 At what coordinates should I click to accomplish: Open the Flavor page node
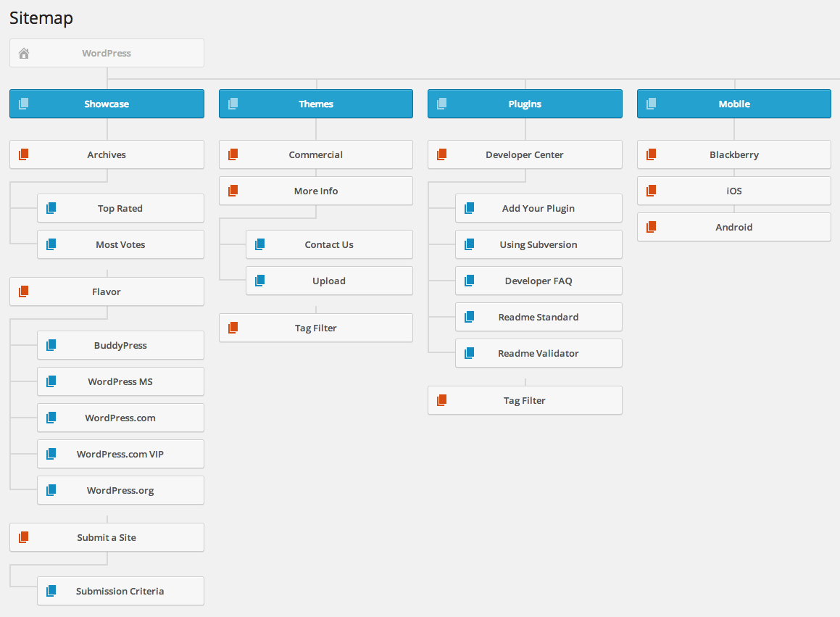tap(107, 291)
